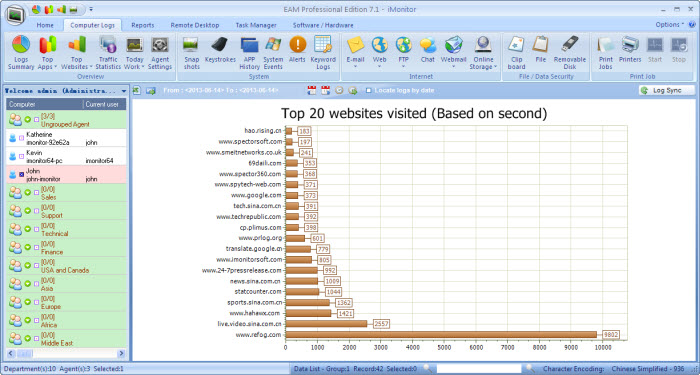Open Agent Settings
The height and width of the screenshot is (375, 700).
click(x=159, y=53)
